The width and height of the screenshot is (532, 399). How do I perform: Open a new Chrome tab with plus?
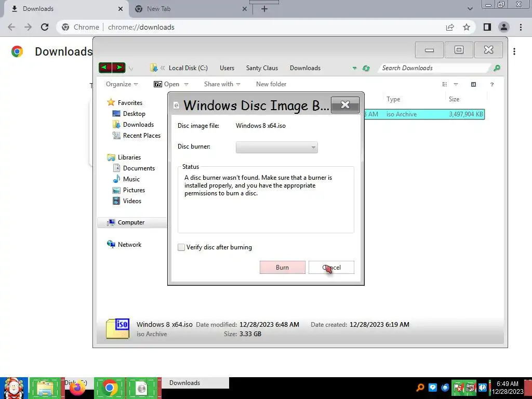pyautogui.click(x=264, y=9)
